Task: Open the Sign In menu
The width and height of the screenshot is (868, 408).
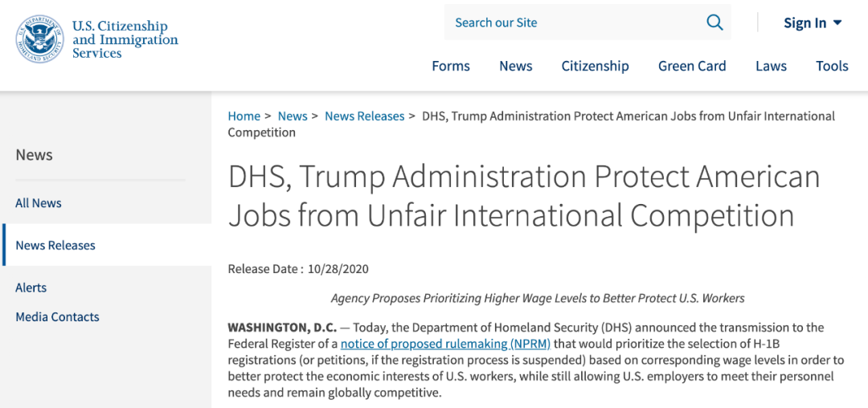Action: click(x=813, y=22)
